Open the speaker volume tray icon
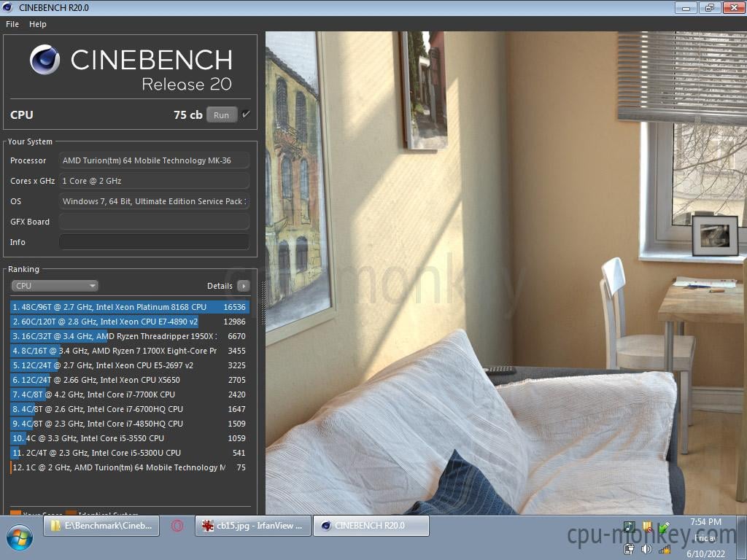The image size is (747, 560). tap(646, 549)
